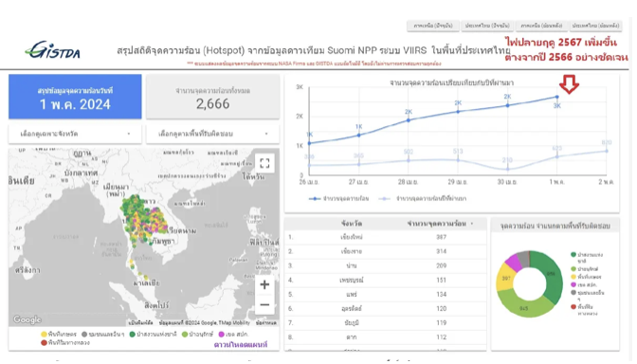
Task: Click the 1 พ.ค. data point on upper line
Action: click(557, 97)
